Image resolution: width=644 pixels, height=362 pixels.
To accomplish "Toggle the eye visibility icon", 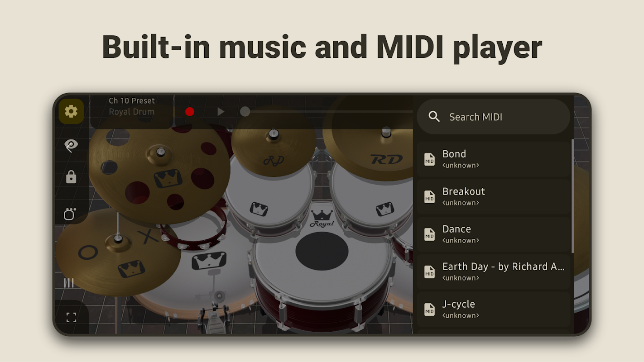I will point(71,145).
